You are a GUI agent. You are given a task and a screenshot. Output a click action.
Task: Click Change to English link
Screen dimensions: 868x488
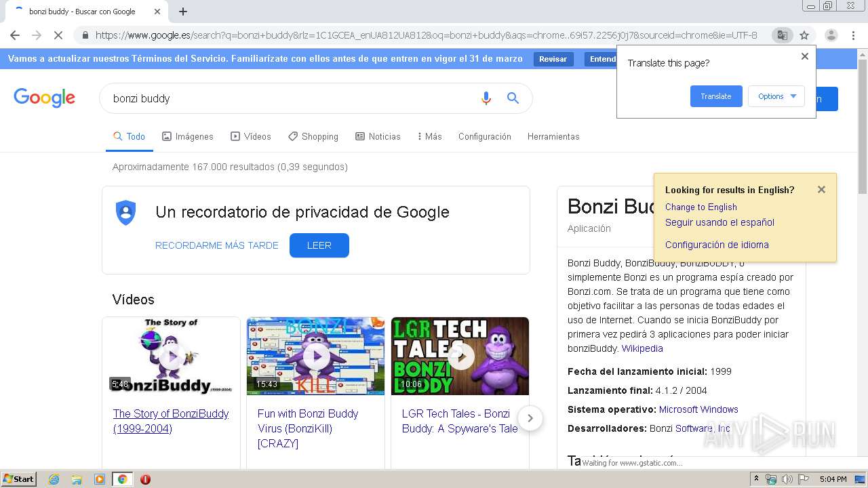701,207
